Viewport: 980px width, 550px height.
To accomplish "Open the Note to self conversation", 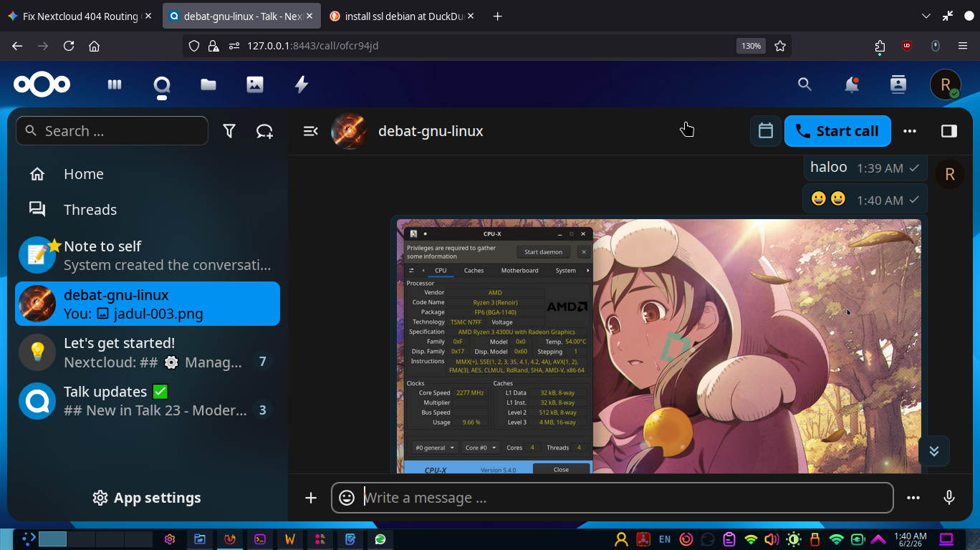I will [148, 256].
